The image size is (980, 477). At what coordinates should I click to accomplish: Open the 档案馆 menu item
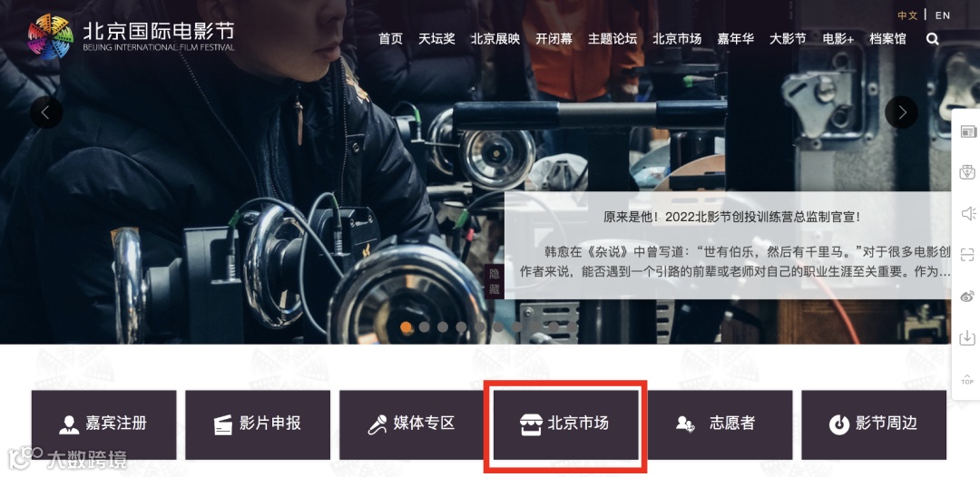click(887, 39)
